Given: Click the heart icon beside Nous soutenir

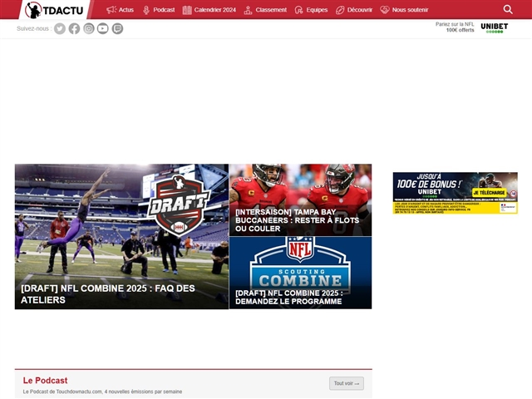Looking at the screenshot, I should [x=384, y=10].
